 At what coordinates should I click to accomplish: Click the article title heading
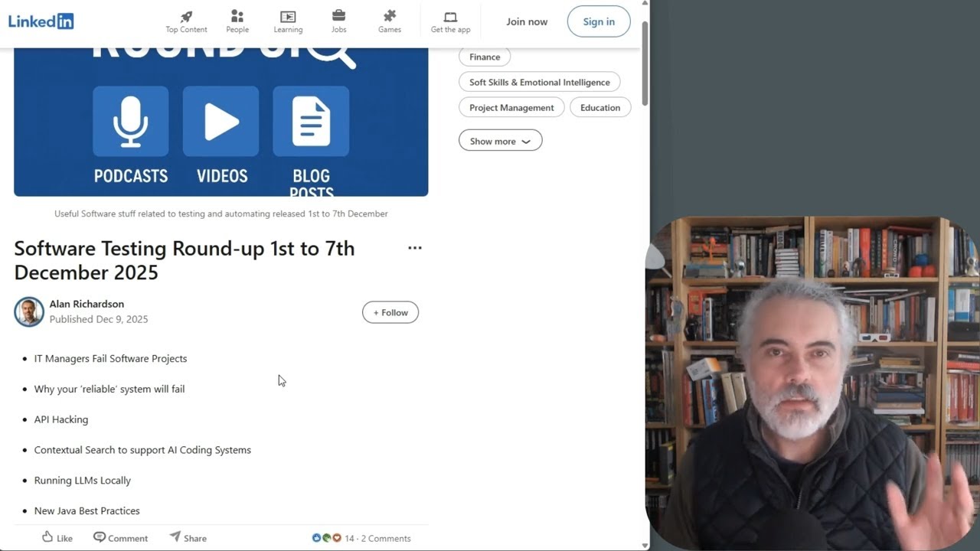pos(185,260)
